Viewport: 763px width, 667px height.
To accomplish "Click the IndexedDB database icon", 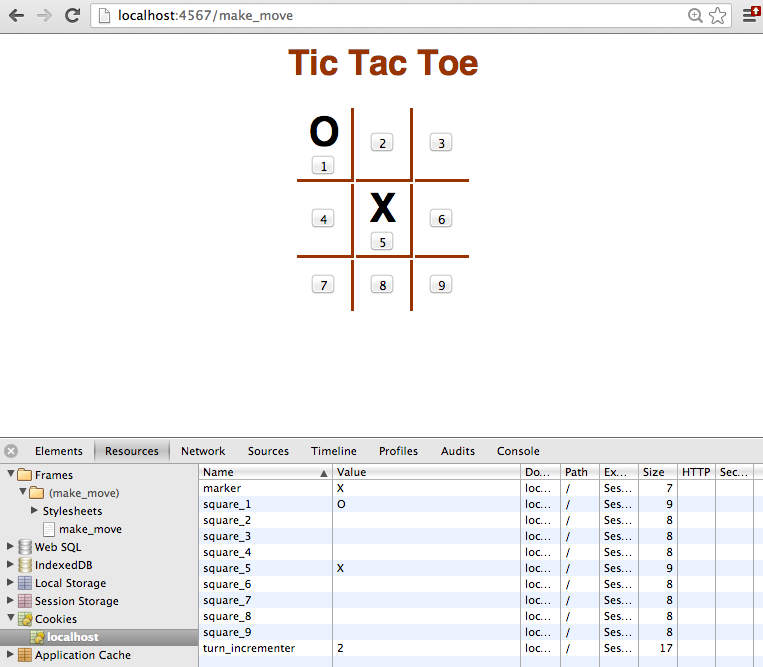I will [x=25, y=565].
